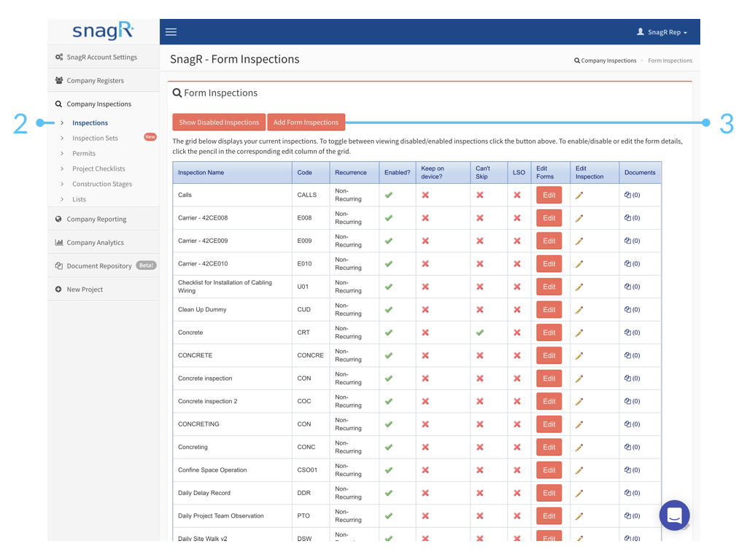
Task: Click Can't Skip X for Clean Up Dummy
Action: click(480, 309)
